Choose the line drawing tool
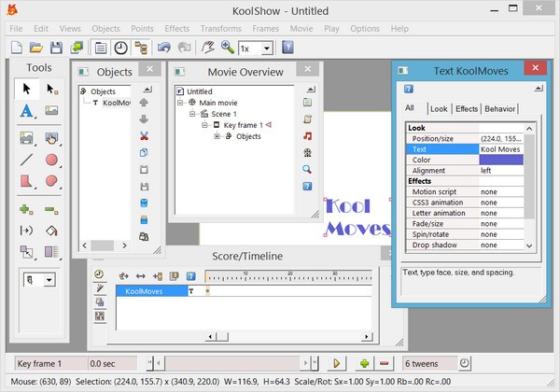Viewport: 560px width, 392px height. (x=25, y=160)
